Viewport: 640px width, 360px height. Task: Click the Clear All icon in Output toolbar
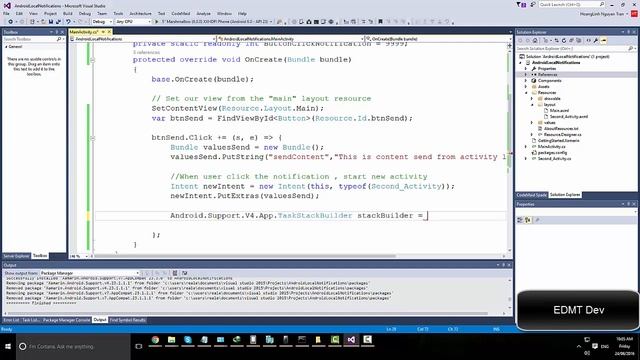[175, 273]
